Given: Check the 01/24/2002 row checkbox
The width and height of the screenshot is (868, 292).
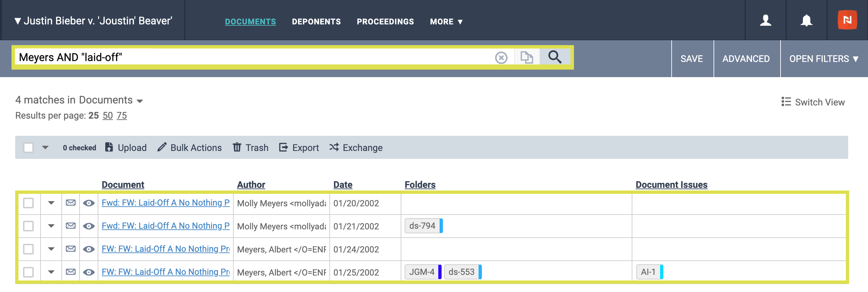Looking at the screenshot, I should pos(28,249).
